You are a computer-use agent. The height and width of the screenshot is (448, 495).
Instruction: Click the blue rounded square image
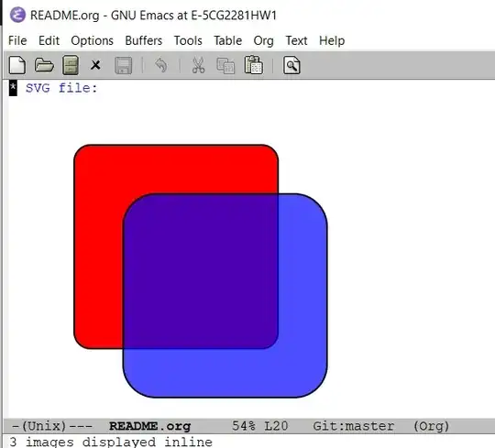pos(225,296)
